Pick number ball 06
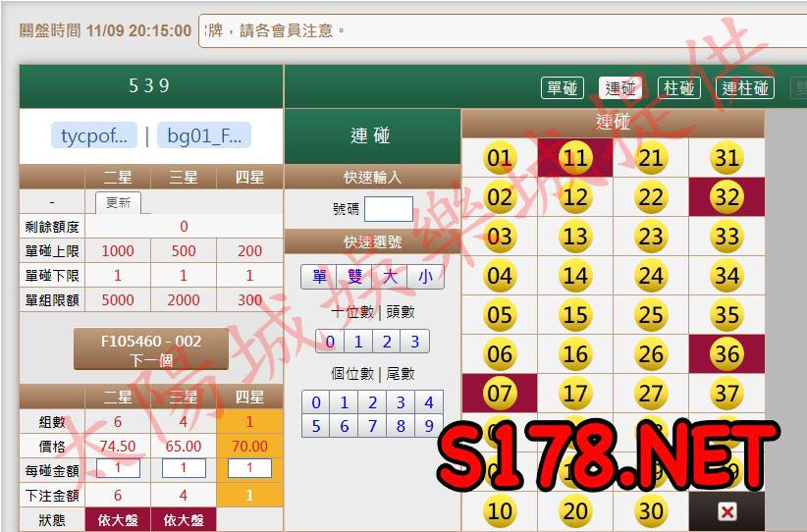The width and height of the screenshot is (807, 532). coord(500,354)
